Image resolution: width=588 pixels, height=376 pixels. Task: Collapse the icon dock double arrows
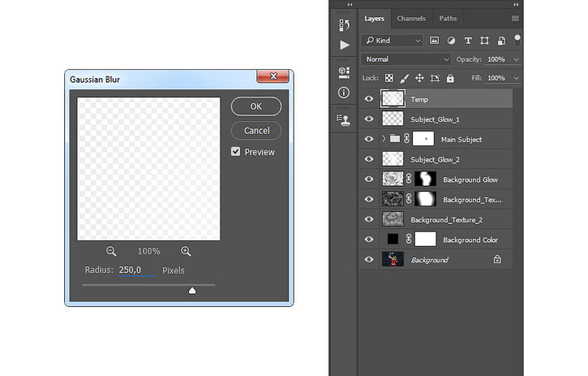pos(350,5)
